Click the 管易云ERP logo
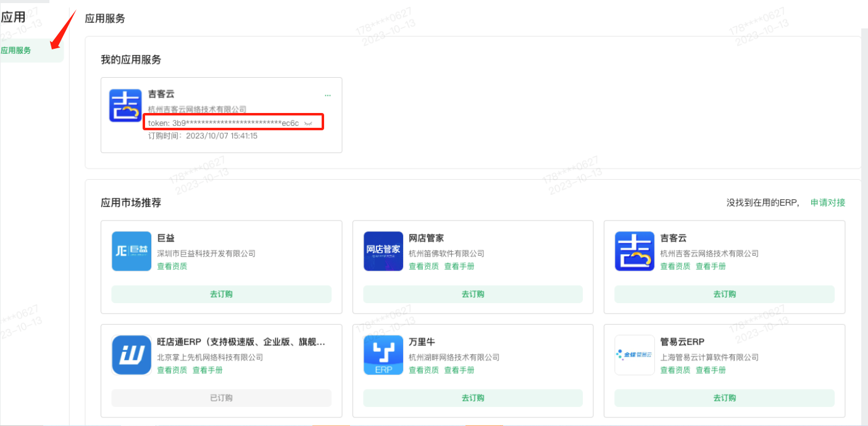This screenshot has height=426, width=868. (x=635, y=355)
